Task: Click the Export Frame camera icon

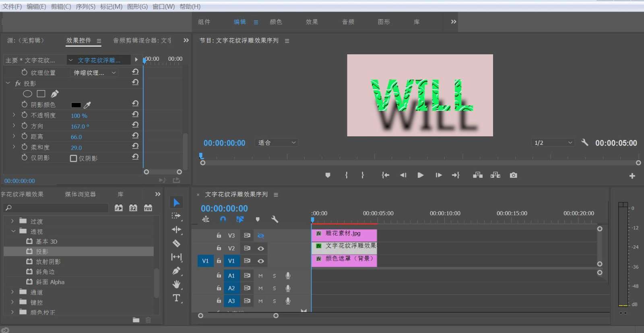Action: click(513, 175)
